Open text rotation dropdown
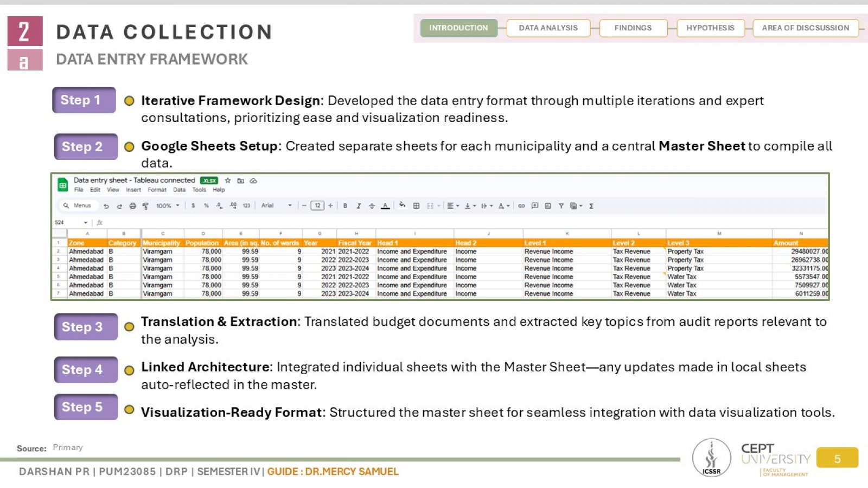Viewport: 868px width, 488px height. coord(503,206)
